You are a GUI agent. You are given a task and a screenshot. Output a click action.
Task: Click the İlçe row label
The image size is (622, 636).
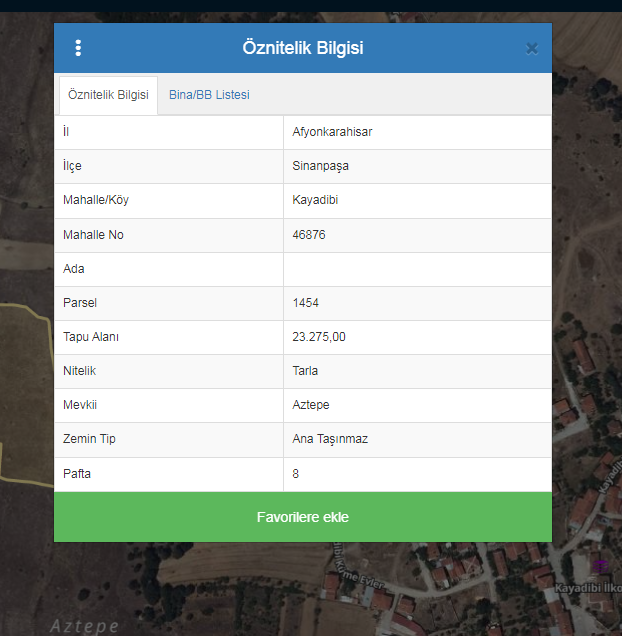72,166
